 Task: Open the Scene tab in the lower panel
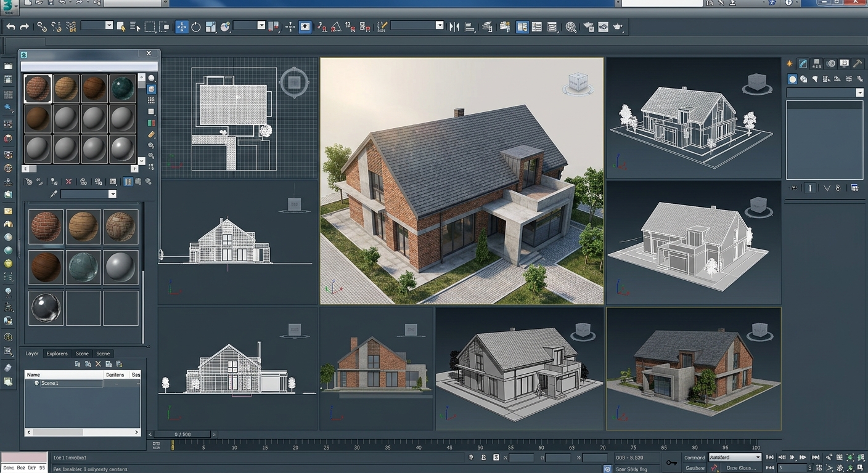83,354
